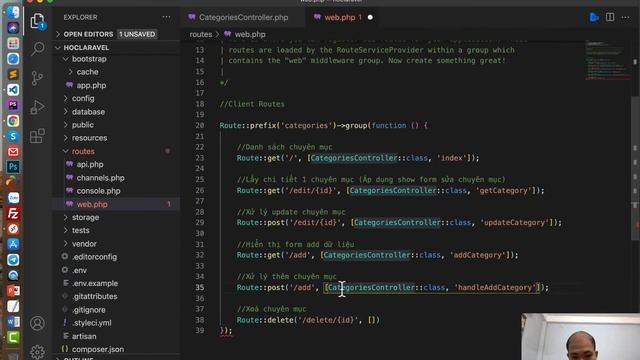This screenshot has height=360, width=640.
Task: Expand the database folder
Action: 88,112
